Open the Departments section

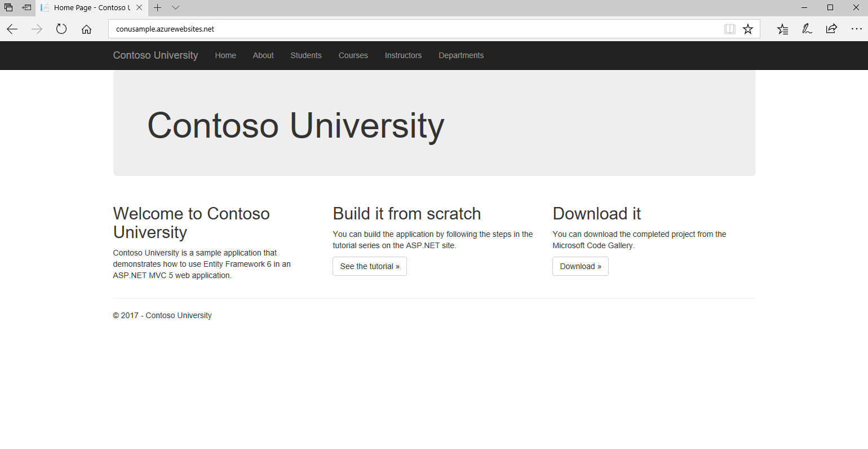click(x=461, y=55)
